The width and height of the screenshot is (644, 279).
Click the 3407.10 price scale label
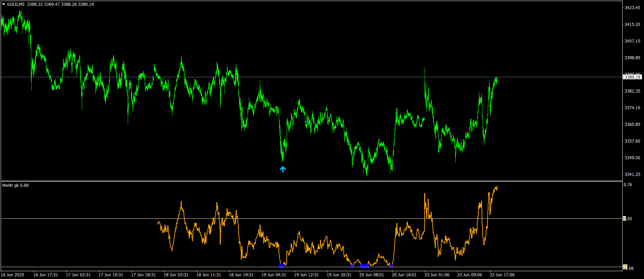(x=632, y=41)
